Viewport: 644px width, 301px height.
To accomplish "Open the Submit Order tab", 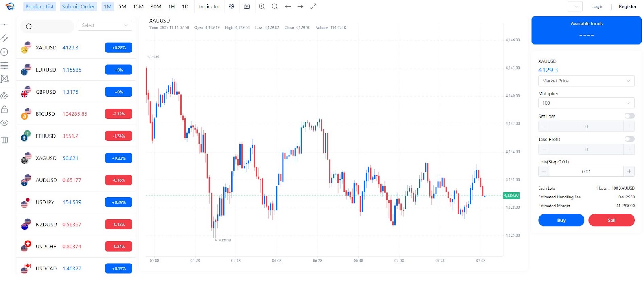I will pyautogui.click(x=78, y=6).
